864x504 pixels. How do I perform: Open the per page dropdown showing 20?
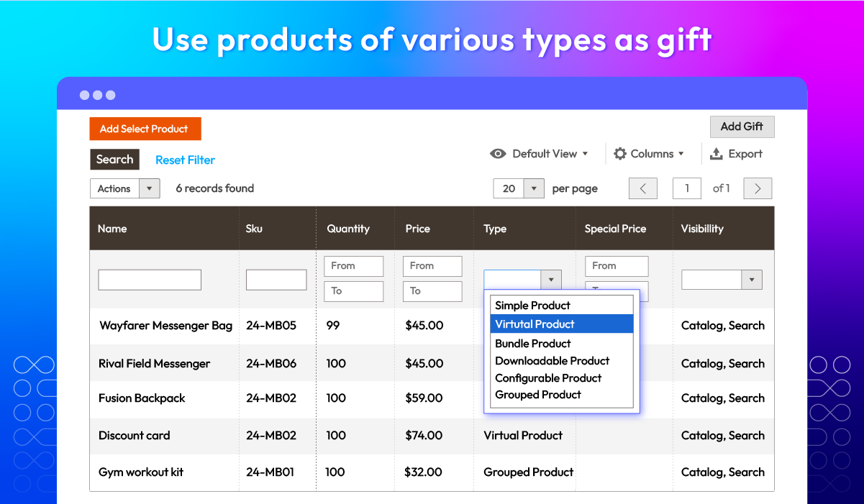point(518,188)
